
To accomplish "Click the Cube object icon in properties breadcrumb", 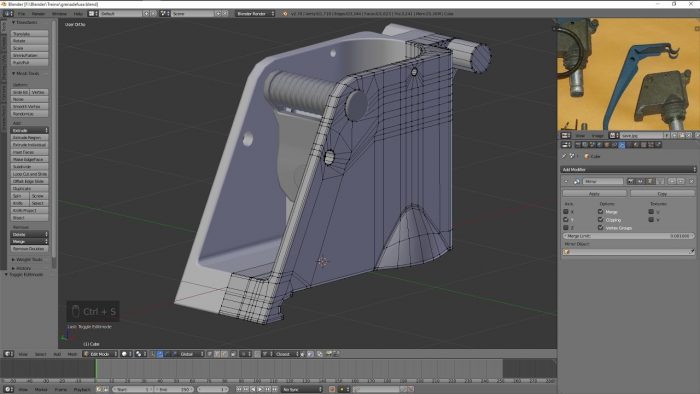I will tap(587, 156).
